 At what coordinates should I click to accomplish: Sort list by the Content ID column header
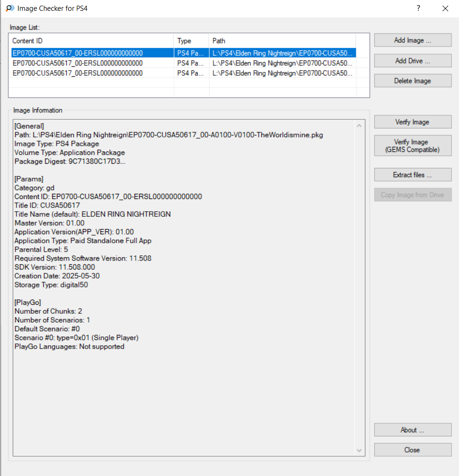(91, 40)
